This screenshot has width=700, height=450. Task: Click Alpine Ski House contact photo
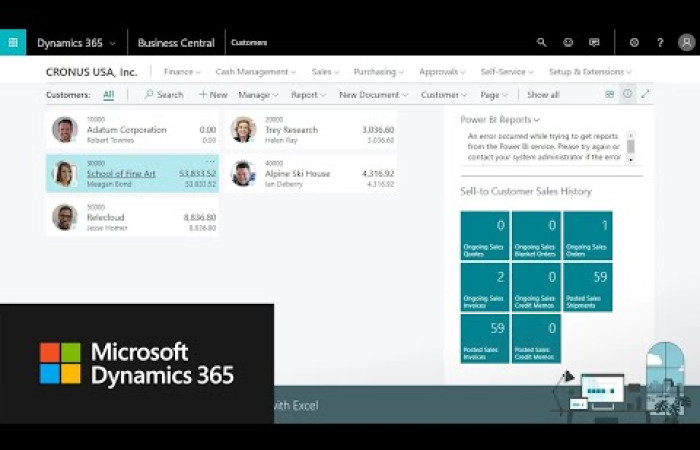243,173
